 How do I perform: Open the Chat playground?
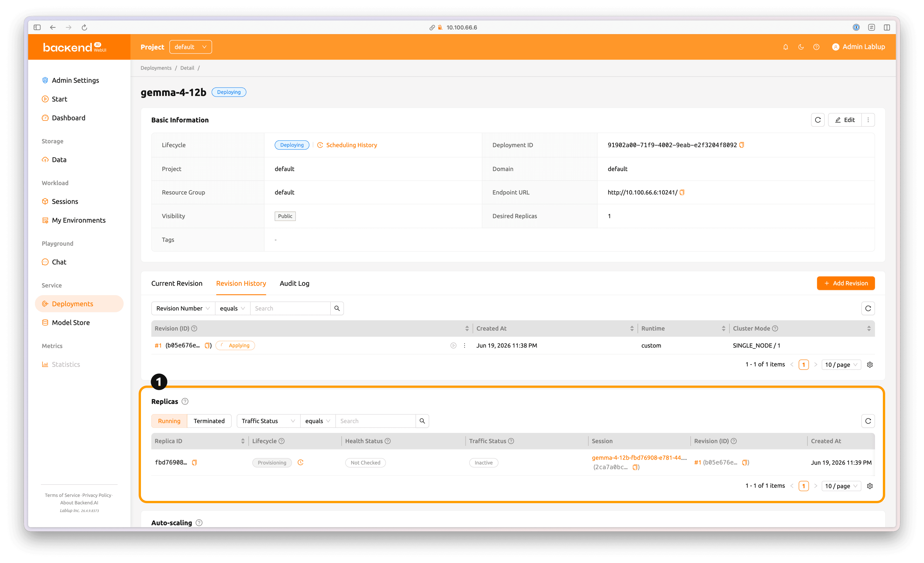59,262
